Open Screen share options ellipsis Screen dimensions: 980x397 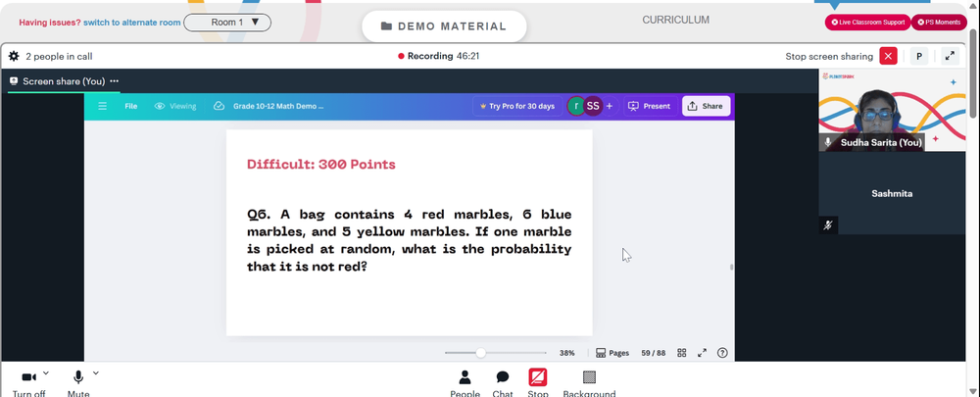[x=115, y=81]
